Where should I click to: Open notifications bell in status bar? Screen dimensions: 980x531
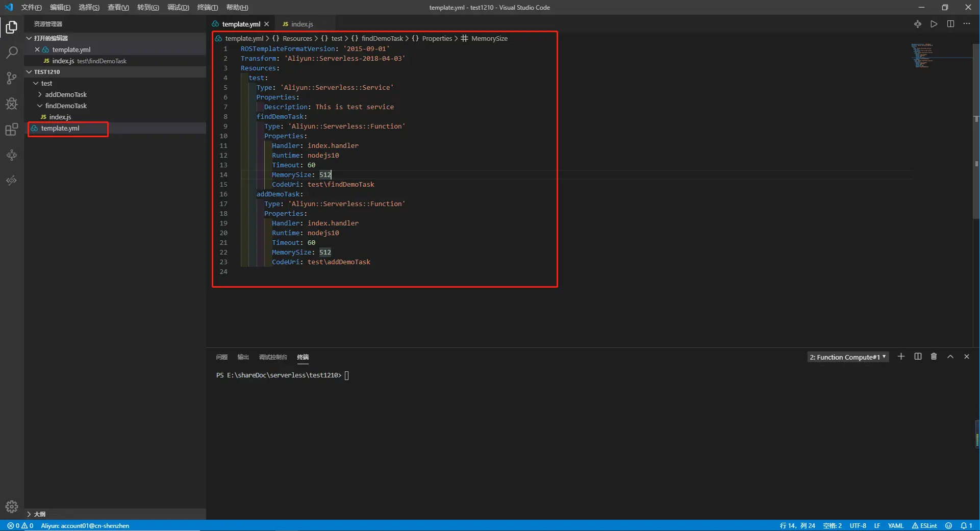(966, 525)
